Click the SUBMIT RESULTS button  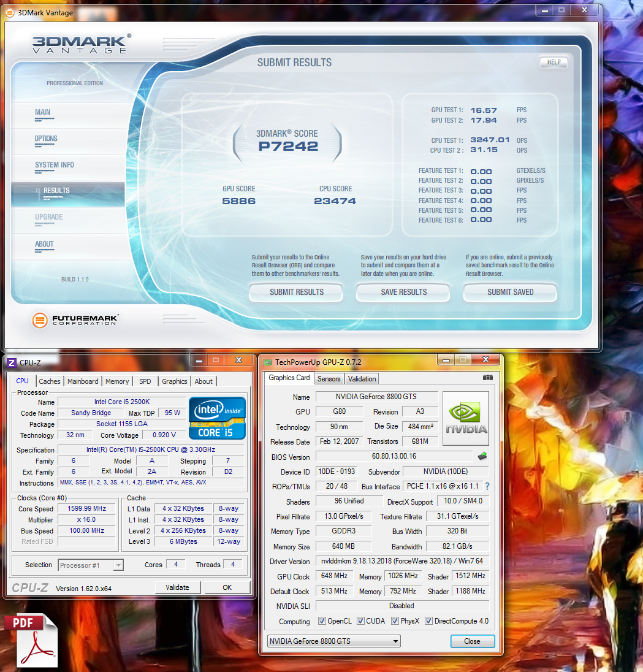296,292
